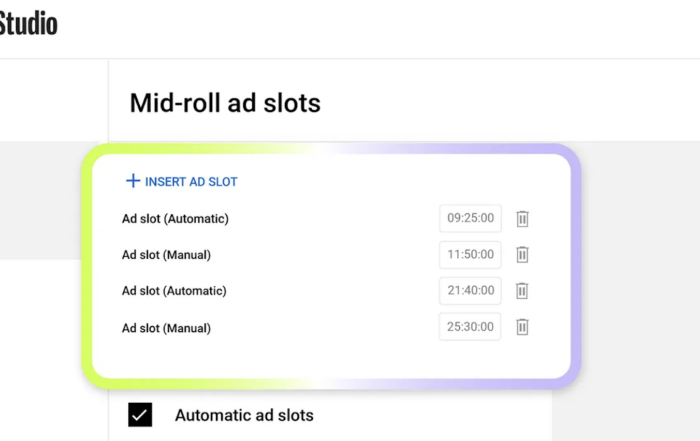The image size is (700, 441).
Task: Delete the 25:30:00 manual ad slot
Action: (522, 327)
